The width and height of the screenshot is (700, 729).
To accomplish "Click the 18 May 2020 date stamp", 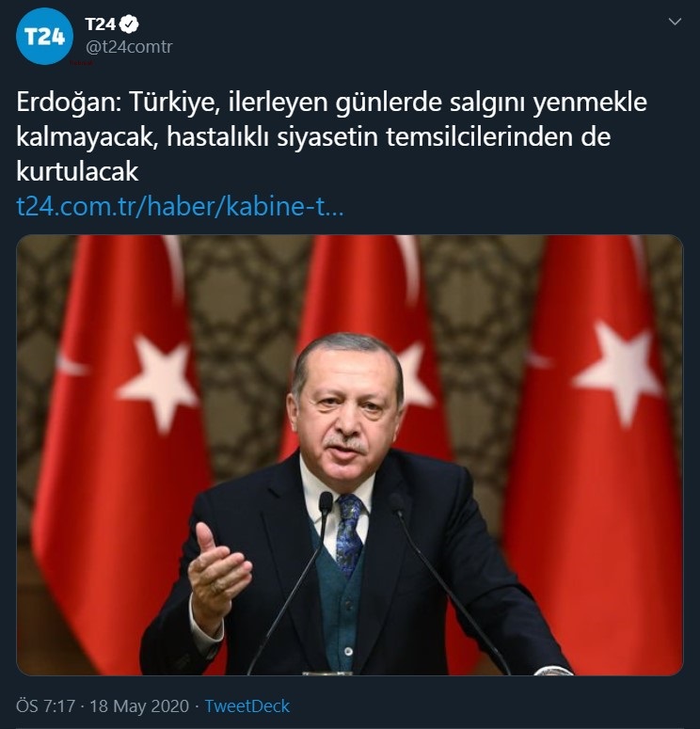I will [139, 705].
